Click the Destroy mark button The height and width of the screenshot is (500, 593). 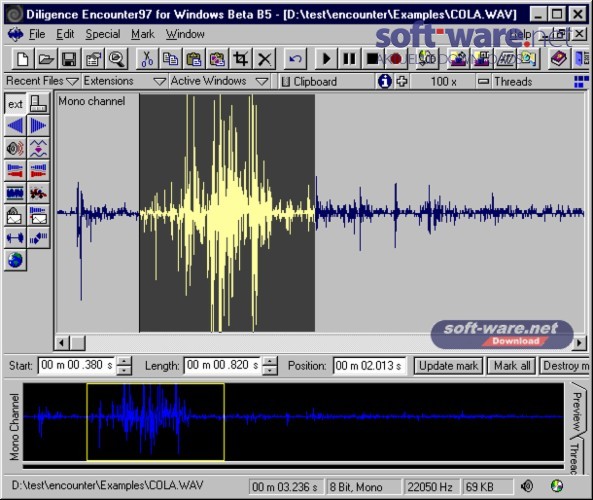565,366
